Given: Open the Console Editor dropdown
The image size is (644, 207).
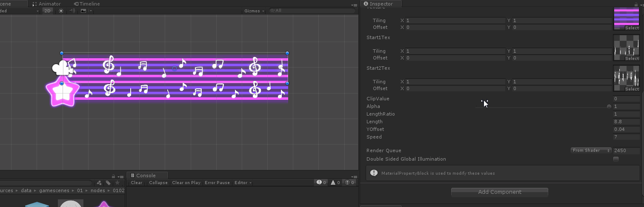Looking at the screenshot, I should point(243,183).
